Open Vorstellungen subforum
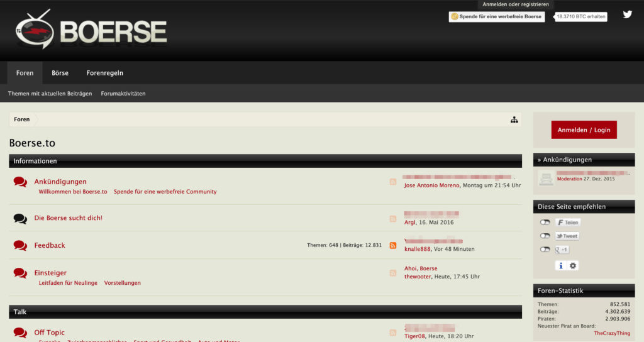The image size is (644, 342). [123, 283]
